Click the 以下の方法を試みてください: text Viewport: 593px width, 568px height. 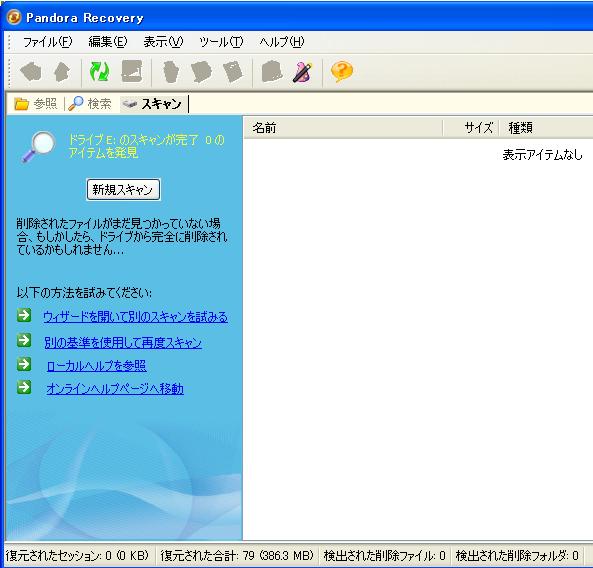pos(84,293)
